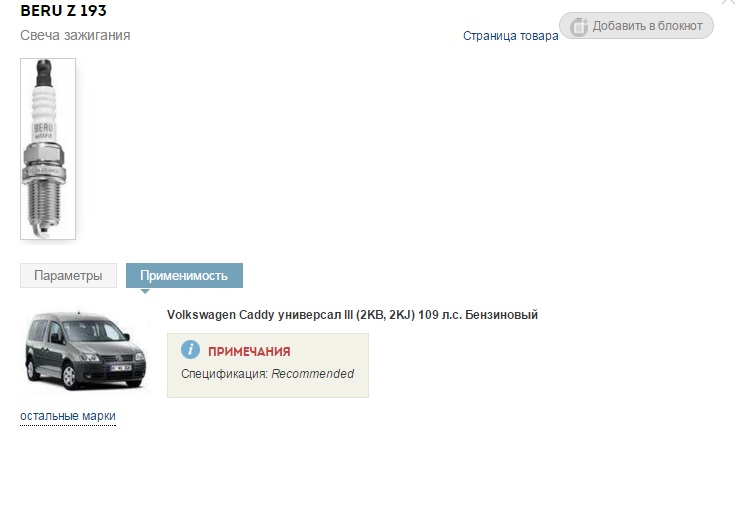Click 'Спецификация: Recommended' text
The image size is (736, 516).
[x=268, y=374]
